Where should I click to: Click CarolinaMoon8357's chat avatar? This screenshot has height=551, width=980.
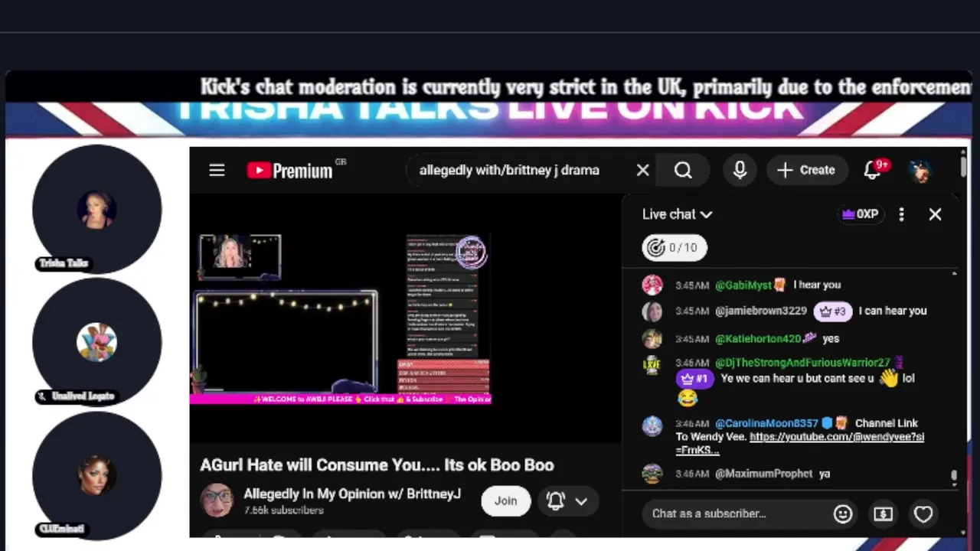(652, 426)
